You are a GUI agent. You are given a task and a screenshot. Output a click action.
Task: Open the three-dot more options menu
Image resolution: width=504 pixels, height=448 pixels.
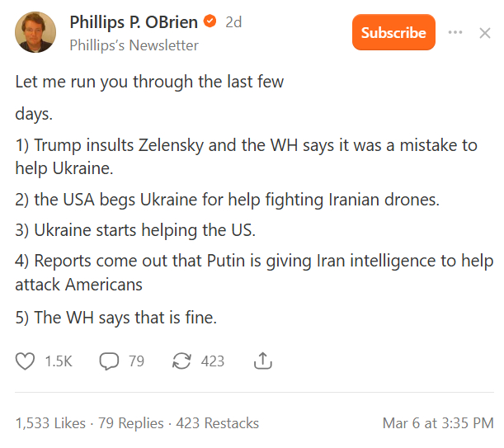pyautogui.click(x=455, y=32)
